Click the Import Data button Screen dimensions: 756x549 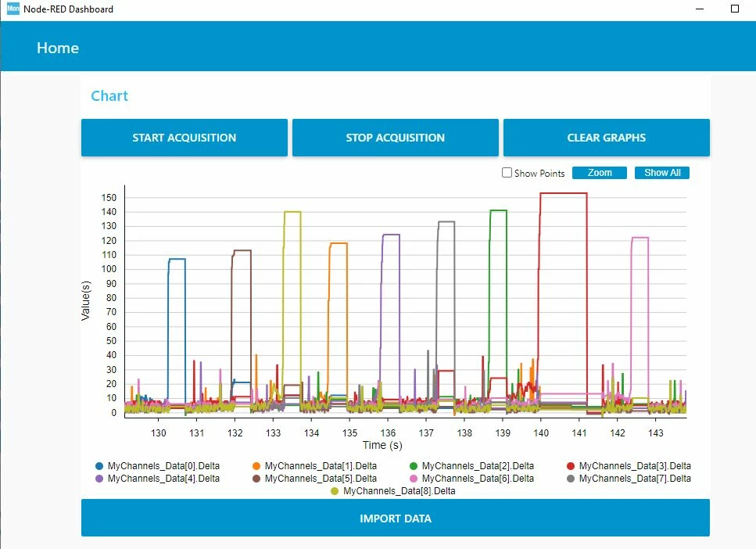coord(396,518)
